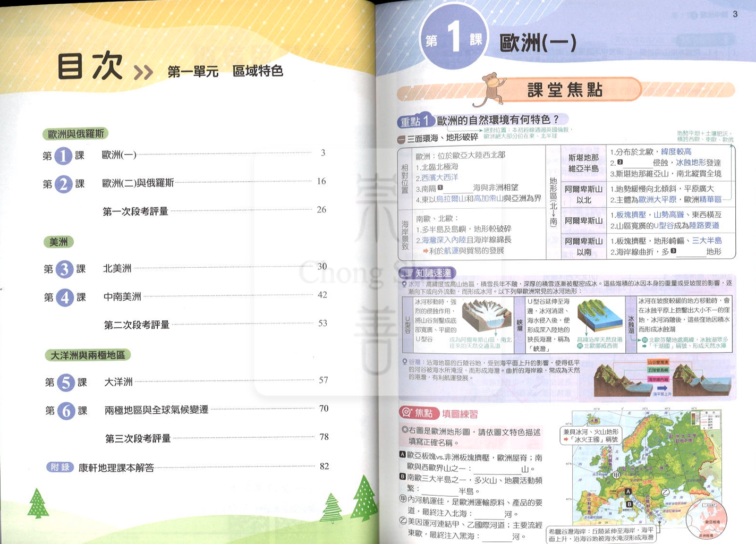The height and width of the screenshot is (544, 756).
Task: Select the 歐洲與俄羅斯 section label
Action: tap(75, 134)
